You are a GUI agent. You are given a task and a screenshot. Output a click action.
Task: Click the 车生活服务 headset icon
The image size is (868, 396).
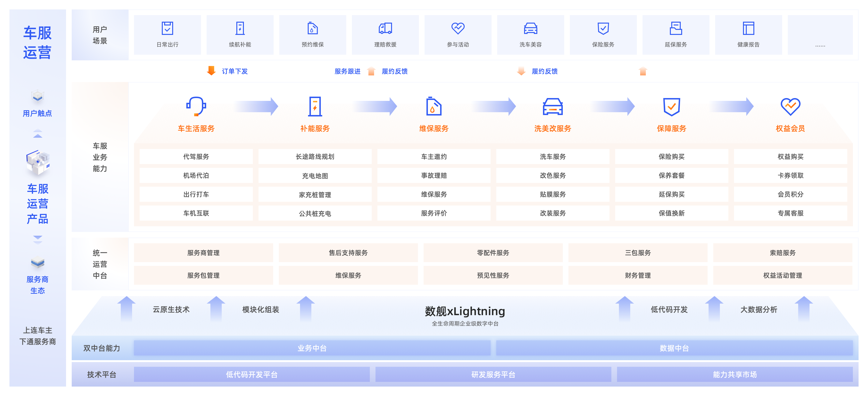(196, 106)
